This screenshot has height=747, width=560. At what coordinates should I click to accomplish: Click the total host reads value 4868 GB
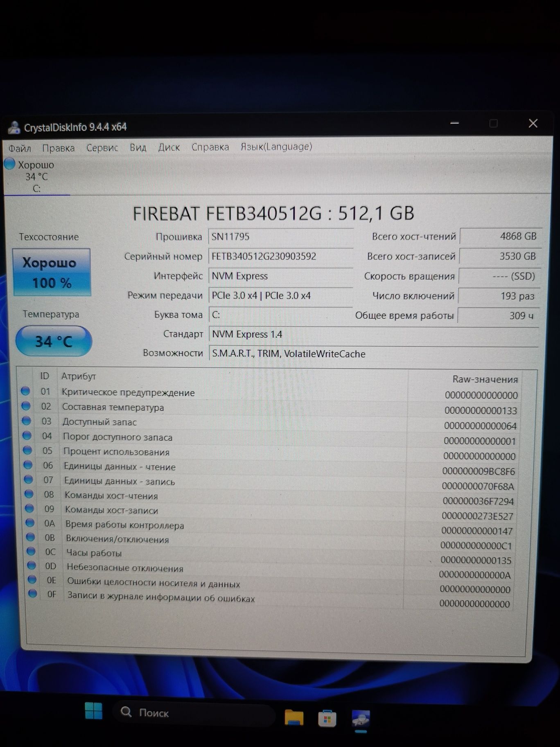tap(501, 236)
